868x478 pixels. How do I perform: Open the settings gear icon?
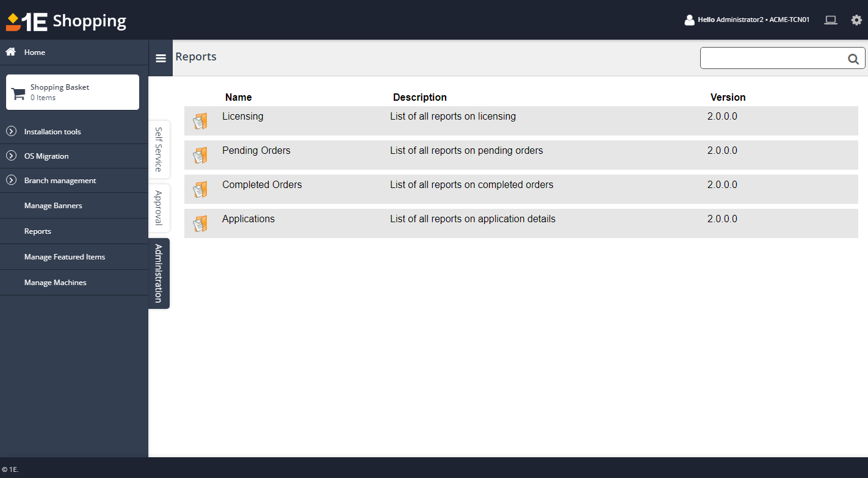click(x=856, y=20)
